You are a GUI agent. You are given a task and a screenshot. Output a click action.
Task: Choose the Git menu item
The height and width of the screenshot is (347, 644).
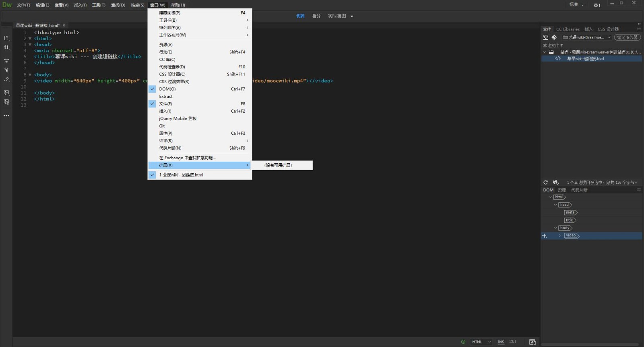tap(200, 126)
